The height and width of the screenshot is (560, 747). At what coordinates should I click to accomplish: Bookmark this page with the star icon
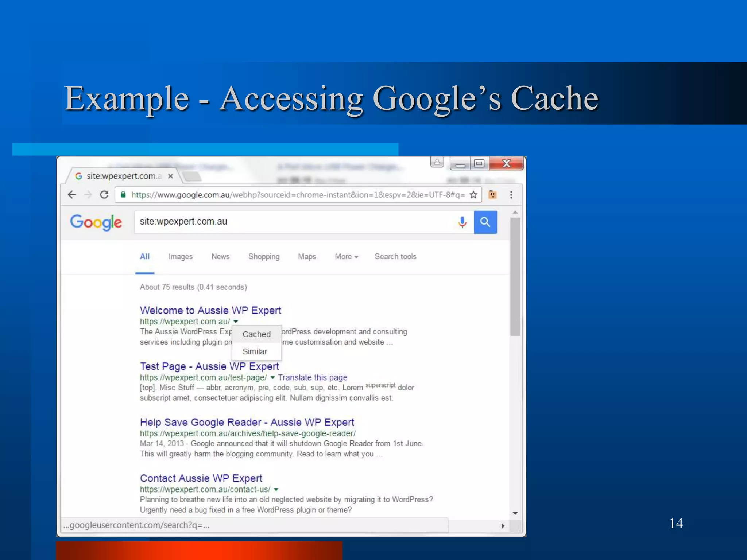pyautogui.click(x=473, y=195)
